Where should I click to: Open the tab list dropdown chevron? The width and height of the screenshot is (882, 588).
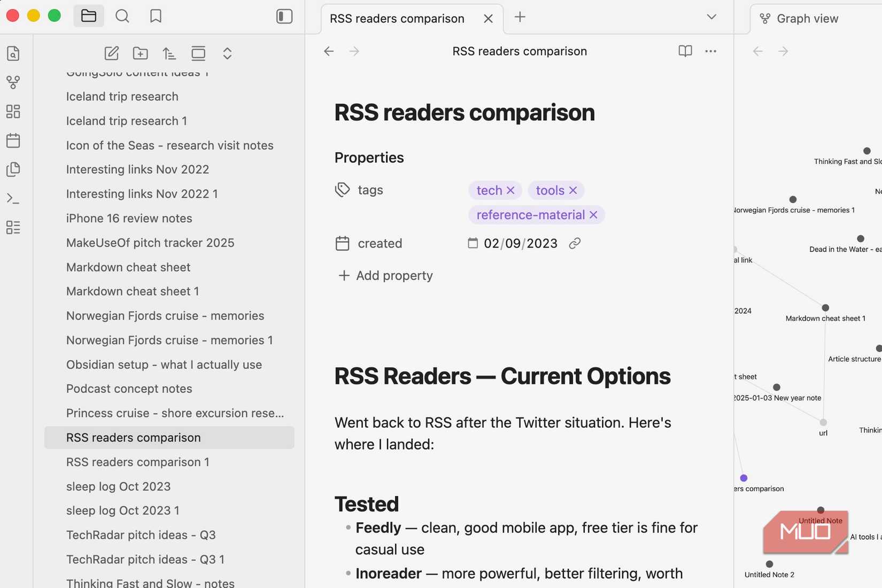(x=711, y=17)
